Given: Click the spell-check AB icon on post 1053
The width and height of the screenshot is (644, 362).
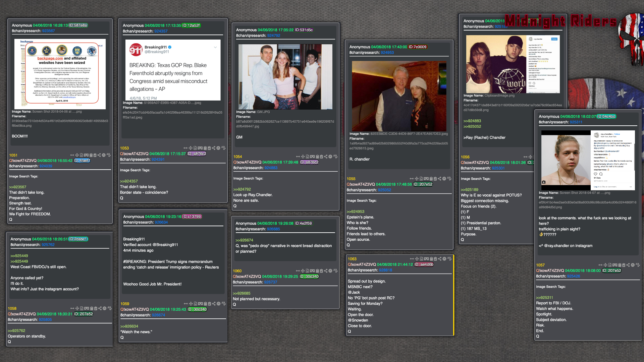Looking at the screenshot, I should click(223, 148).
